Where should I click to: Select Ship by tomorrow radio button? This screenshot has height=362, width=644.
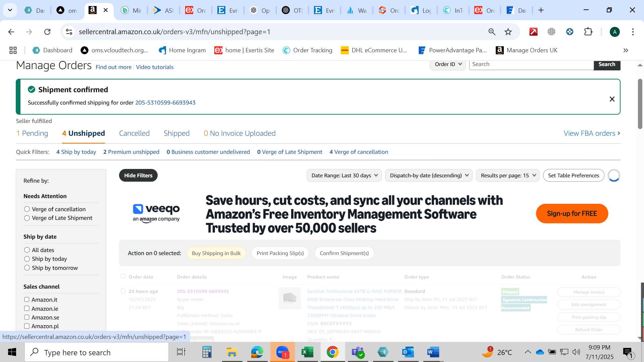pos(27,268)
